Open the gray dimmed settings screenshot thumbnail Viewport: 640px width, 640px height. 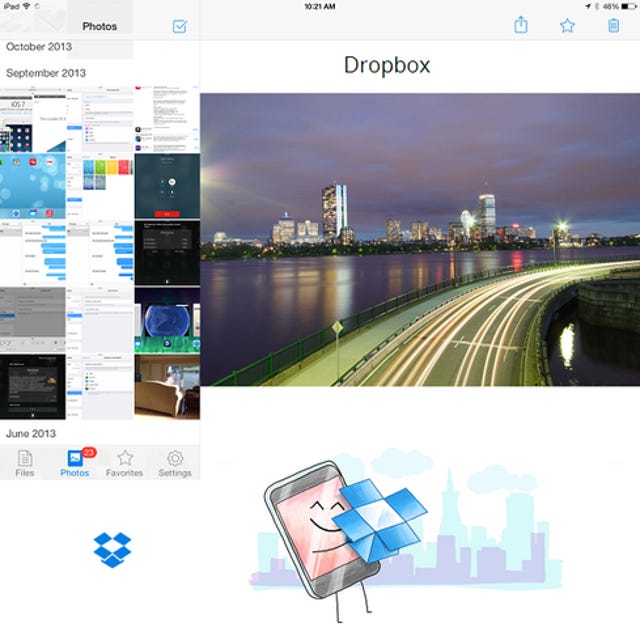(x=33, y=320)
